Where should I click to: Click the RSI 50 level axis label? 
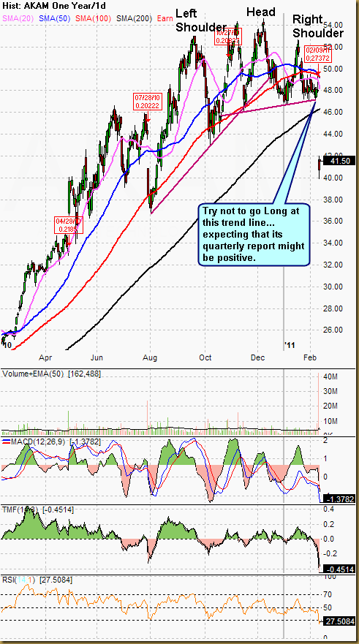coord(328,607)
